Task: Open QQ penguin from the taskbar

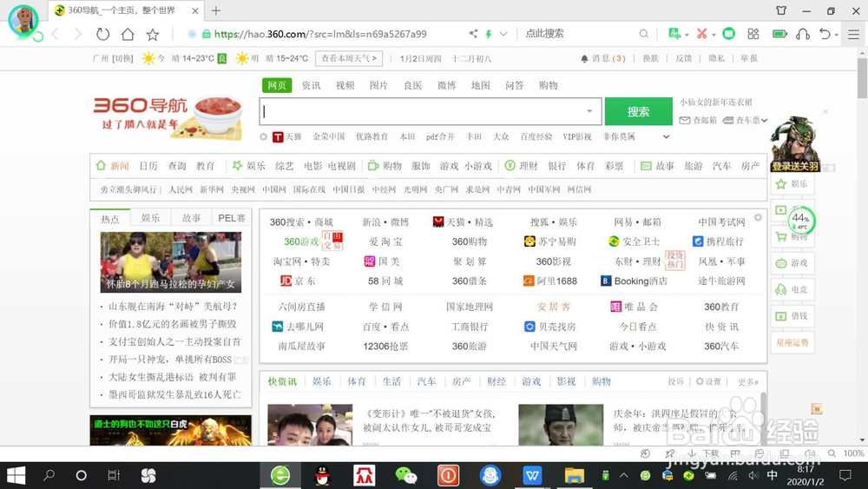Action: (322, 475)
